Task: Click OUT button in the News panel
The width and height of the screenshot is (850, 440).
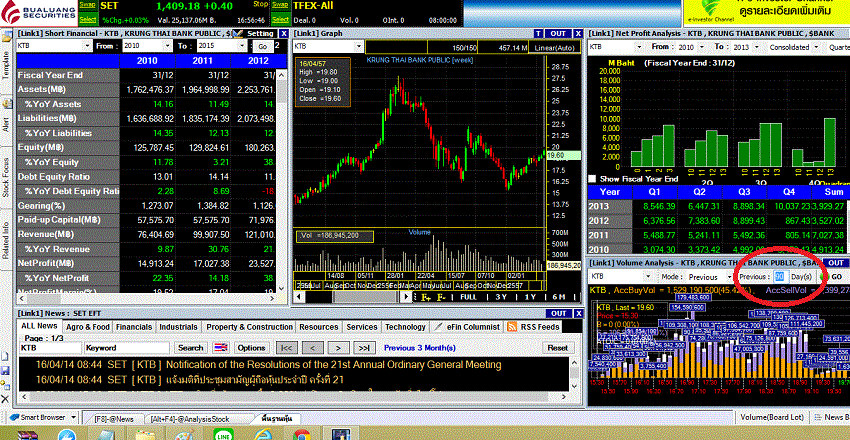Action: tap(558, 313)
